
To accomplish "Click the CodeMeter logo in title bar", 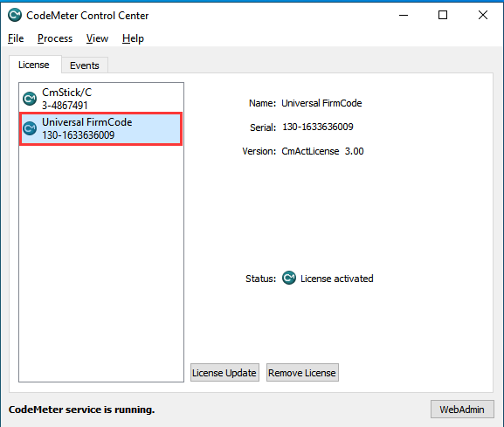I will pos(15,15).
